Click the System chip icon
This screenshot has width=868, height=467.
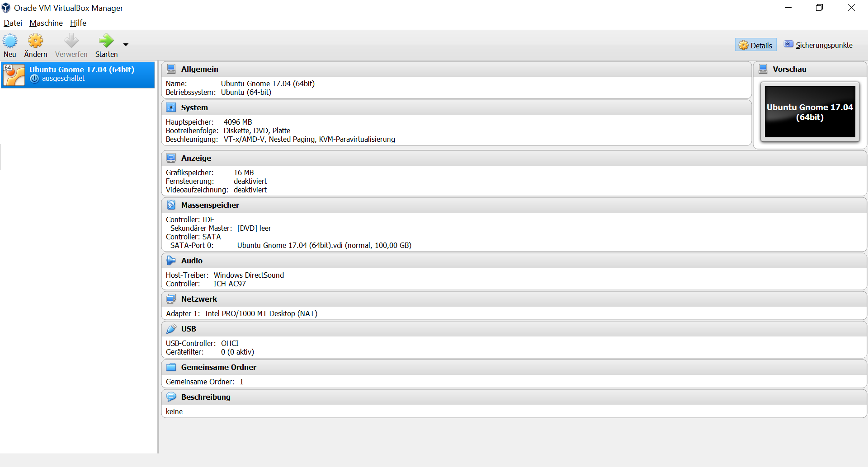click(x=171, y=107)
